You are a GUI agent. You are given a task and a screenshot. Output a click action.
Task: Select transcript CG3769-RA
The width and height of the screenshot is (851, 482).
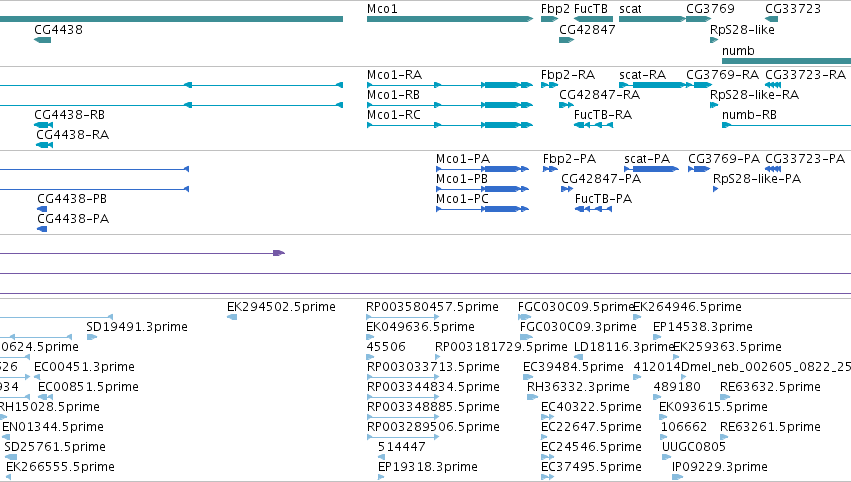point(722,75)
